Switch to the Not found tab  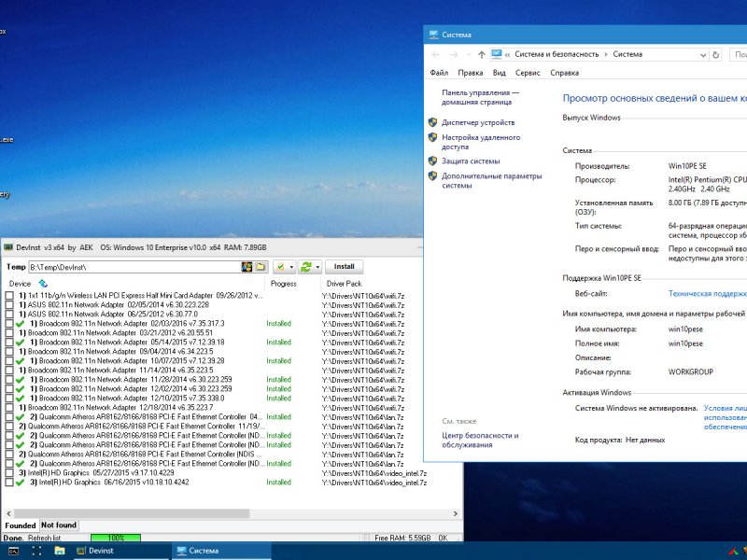pyautogui.click(x=59, y=525)
